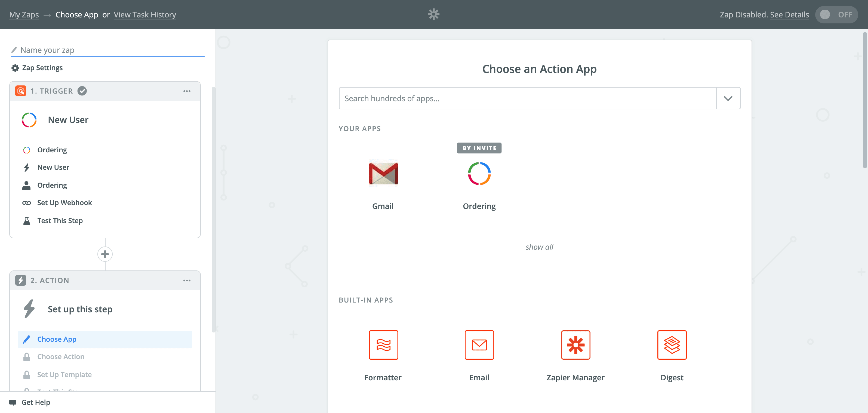Screen dimensions: 868x413
Task: Go to the View Task History link
Action: click(144, 14)
